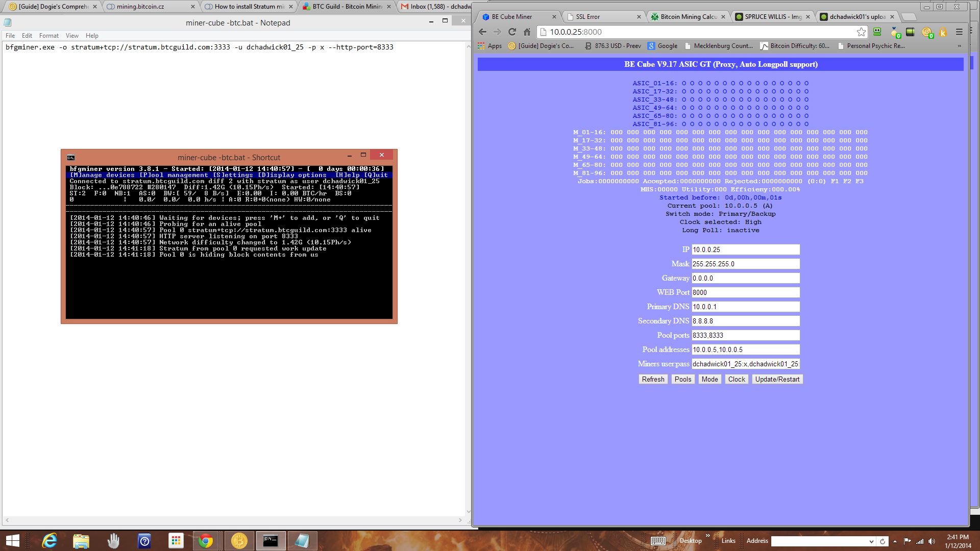This screenshot has height=551, width=980.
Task: Click the bfgminer console system menu icon
Action: (x=71, y=158)
